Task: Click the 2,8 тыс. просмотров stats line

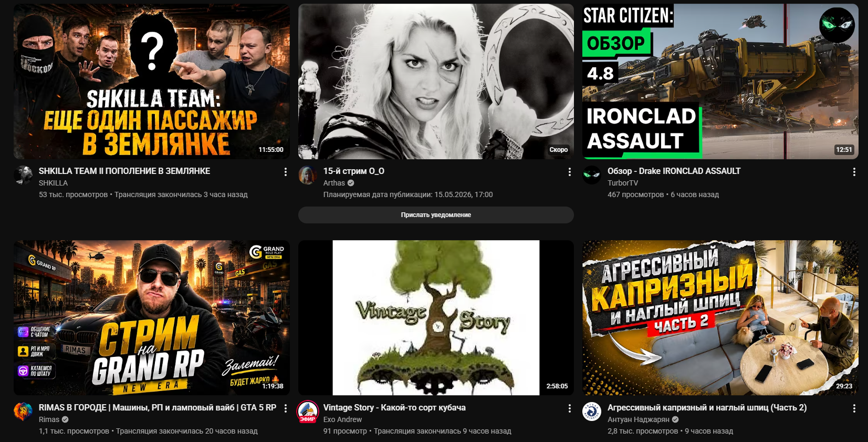Action: coord(670,431)
